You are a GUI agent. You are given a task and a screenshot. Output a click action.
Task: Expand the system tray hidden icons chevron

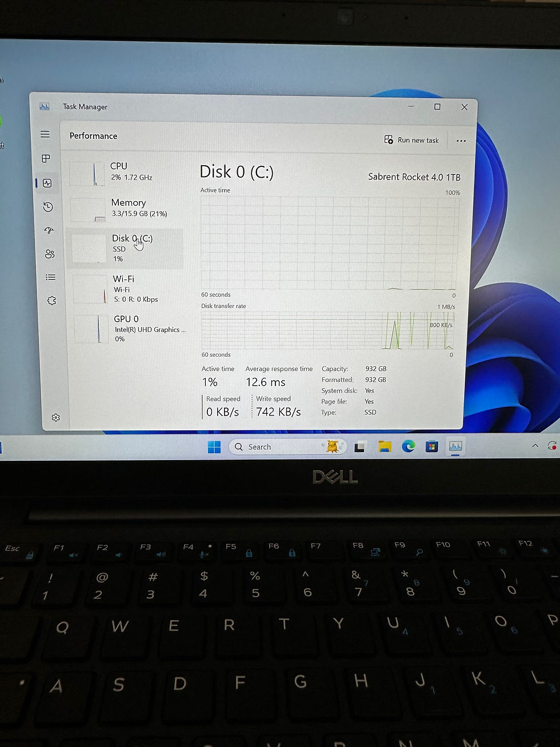[x=535, y=446]
